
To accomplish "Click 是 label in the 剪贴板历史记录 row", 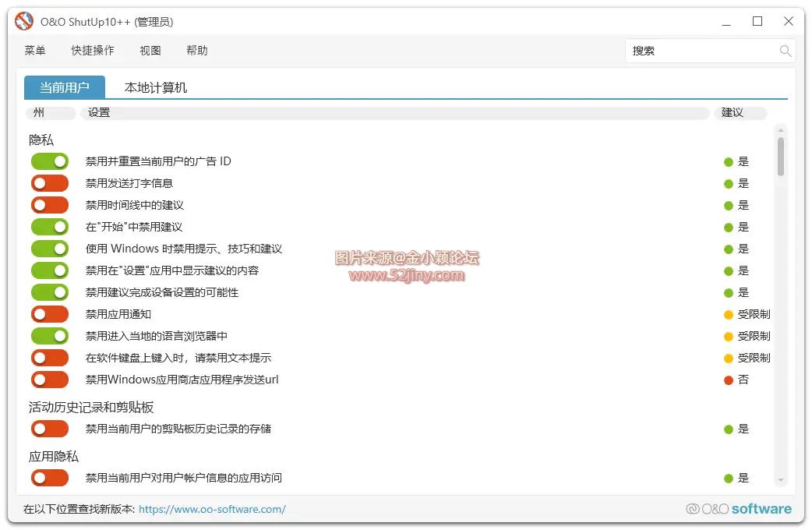I will [743, 429].
